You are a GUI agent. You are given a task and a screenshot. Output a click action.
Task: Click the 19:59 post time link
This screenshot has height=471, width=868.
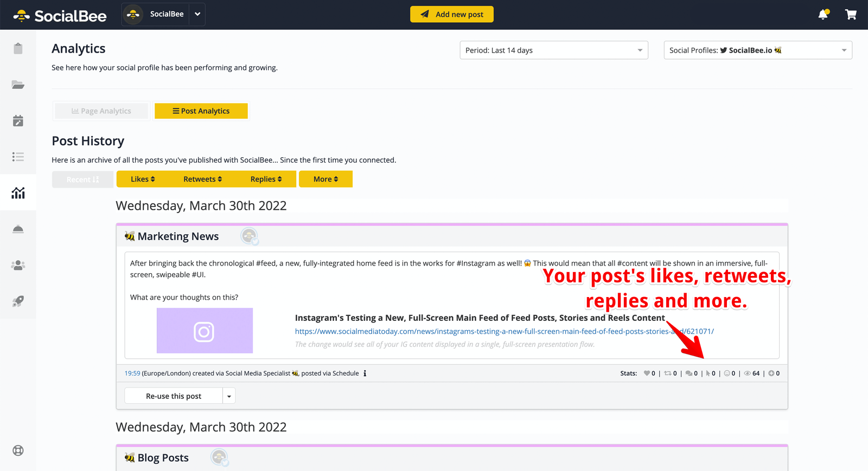132,373
